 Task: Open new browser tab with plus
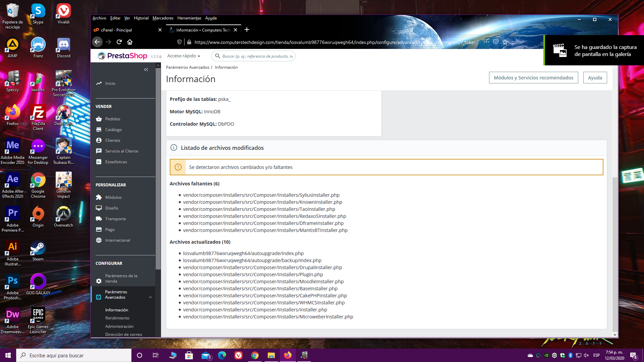[x=247, y=30]
